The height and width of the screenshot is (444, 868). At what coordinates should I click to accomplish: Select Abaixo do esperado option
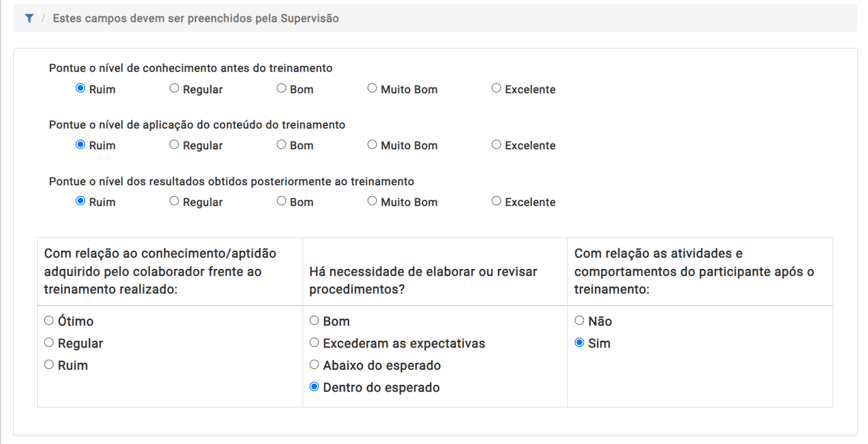coord(315,365)
